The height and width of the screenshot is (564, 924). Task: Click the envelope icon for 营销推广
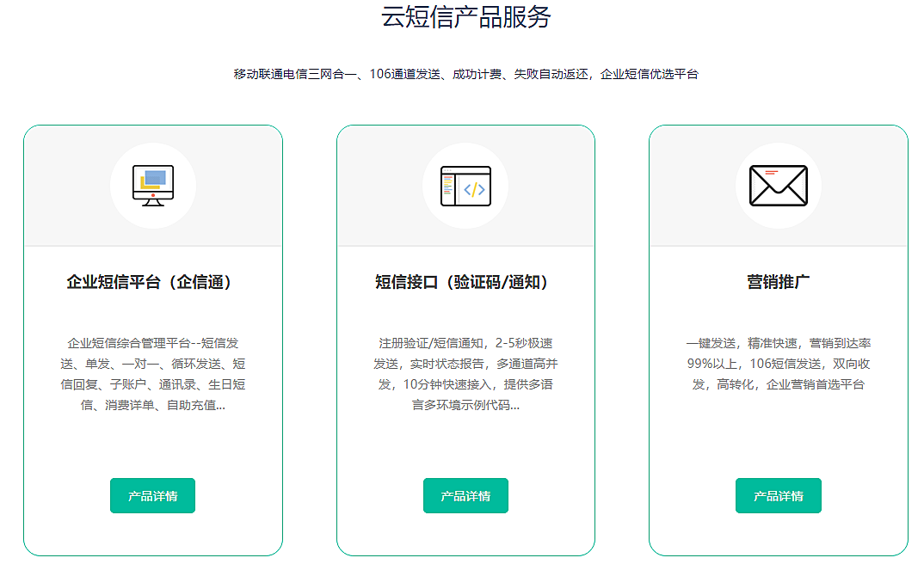coord(778,186)
